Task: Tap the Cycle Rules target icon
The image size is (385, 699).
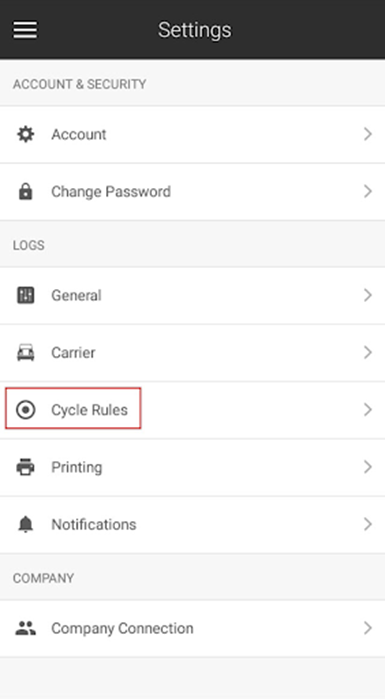Action: pos(25,410)
